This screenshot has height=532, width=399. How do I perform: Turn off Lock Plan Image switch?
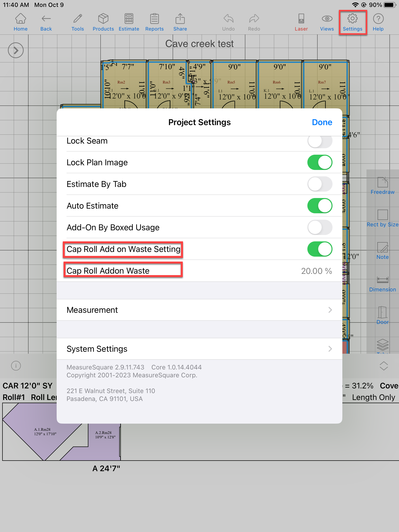(320, 162)
